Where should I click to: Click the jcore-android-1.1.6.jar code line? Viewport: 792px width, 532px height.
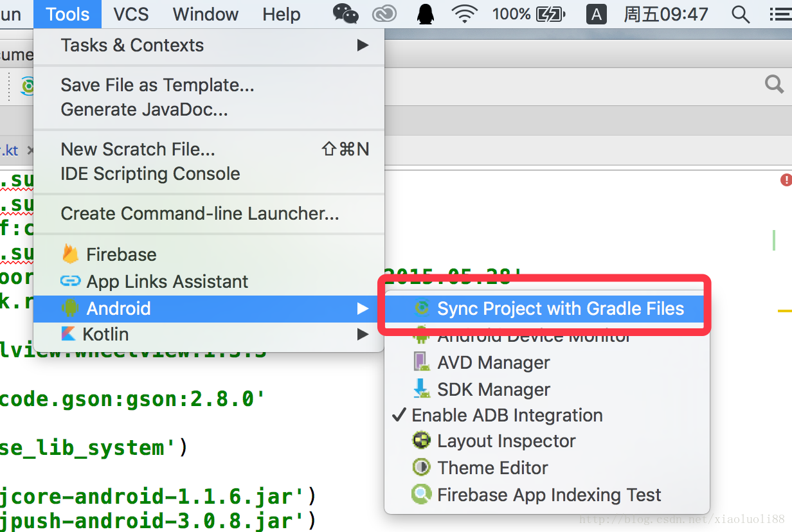tap(158, 497)
